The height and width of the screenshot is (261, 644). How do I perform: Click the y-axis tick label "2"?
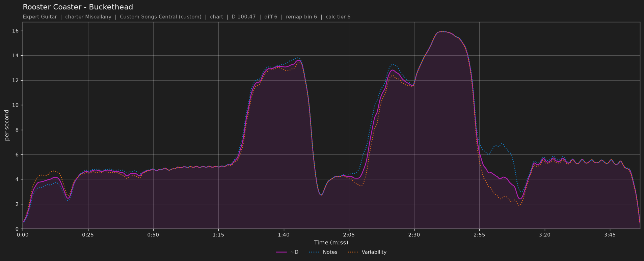(x=17, y=204)
